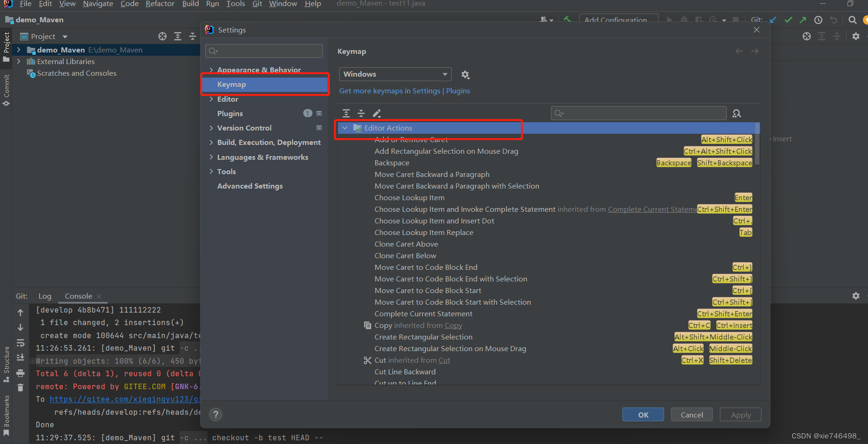Expand the Version Control settings section
Image resolution: width=868 pixels, height=444 pixels.
[x=212, y=128]
